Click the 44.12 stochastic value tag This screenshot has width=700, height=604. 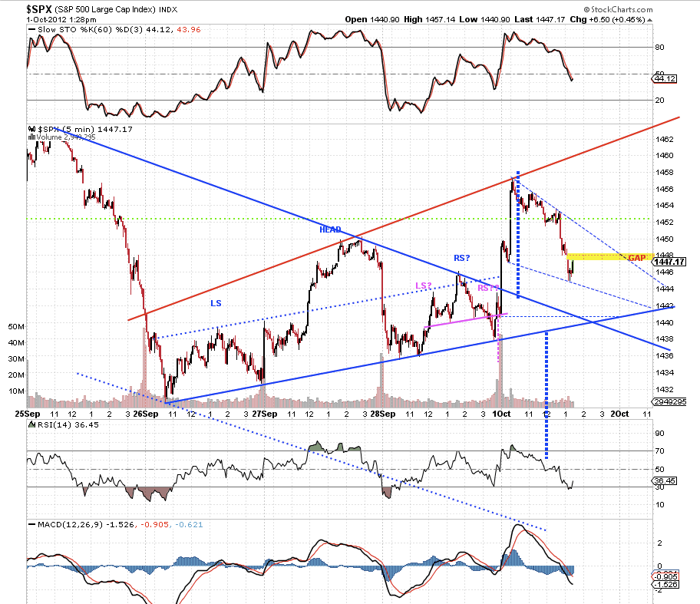(x=665, y=79)
